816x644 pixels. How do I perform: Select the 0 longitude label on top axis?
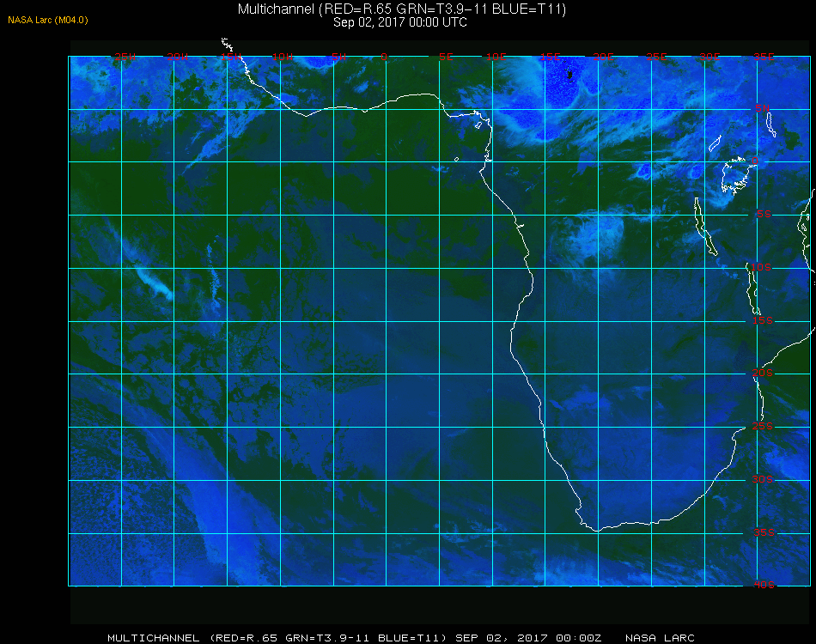tap(384, 57)
